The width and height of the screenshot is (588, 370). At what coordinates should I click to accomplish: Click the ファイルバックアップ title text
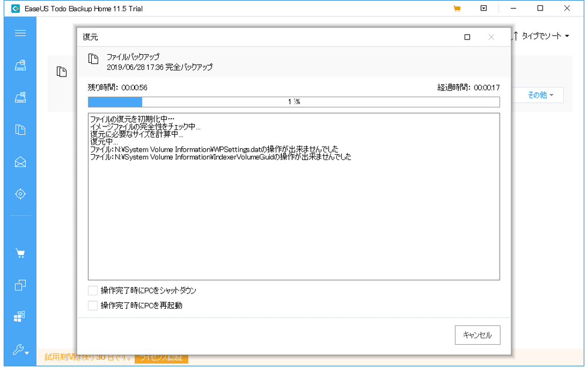pyautogui.click(x=133, y=57)
